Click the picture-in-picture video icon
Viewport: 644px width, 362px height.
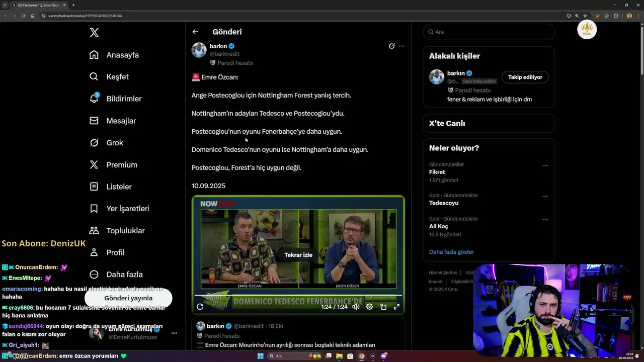pyautogui.click(x=383, y=307)
